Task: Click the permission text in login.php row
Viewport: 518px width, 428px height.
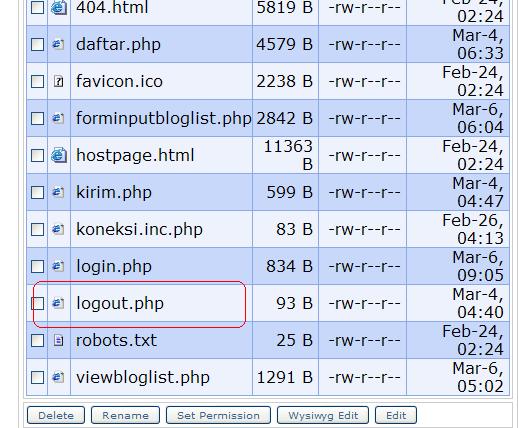Action: (364, 266)
